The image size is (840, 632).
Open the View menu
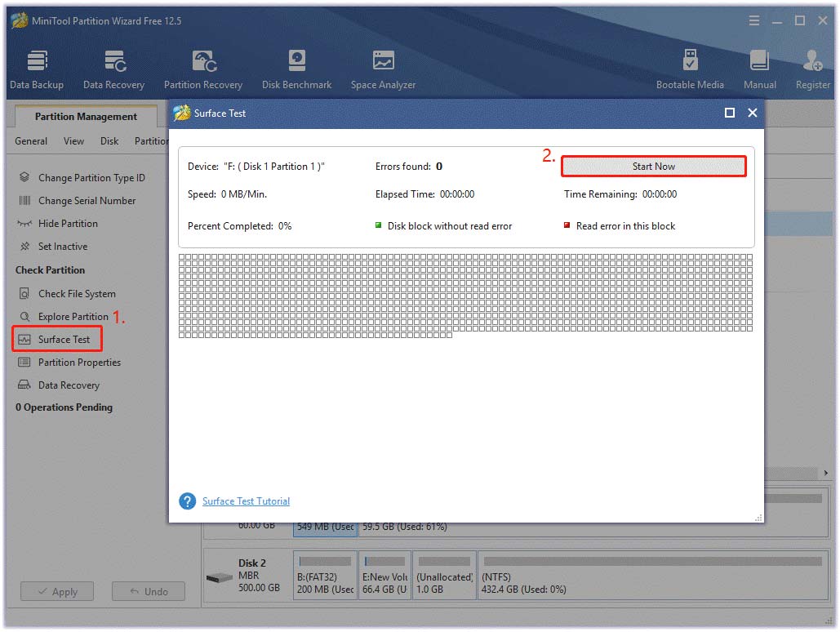coord(73,140)
